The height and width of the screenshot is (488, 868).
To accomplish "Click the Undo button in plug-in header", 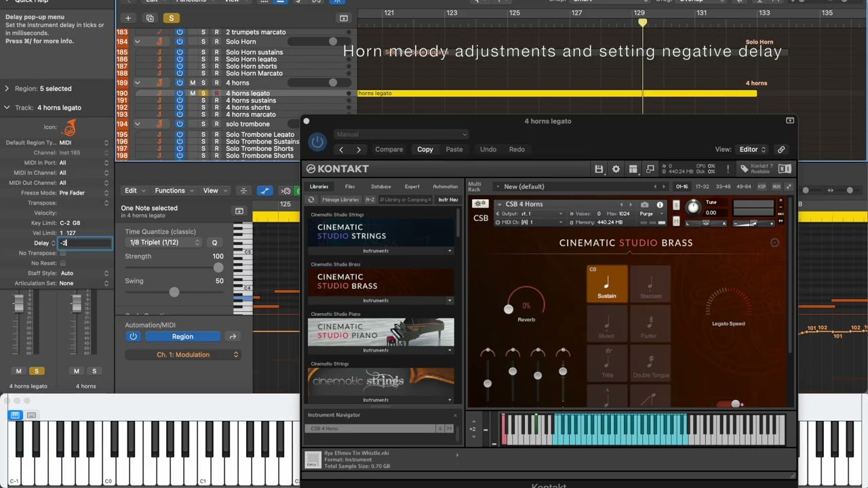I will click(488, 150).
